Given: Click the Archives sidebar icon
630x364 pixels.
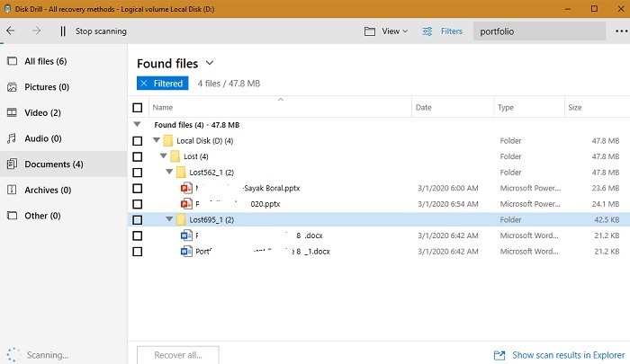Looking at the screenshot, I should [x=12, y=190].
